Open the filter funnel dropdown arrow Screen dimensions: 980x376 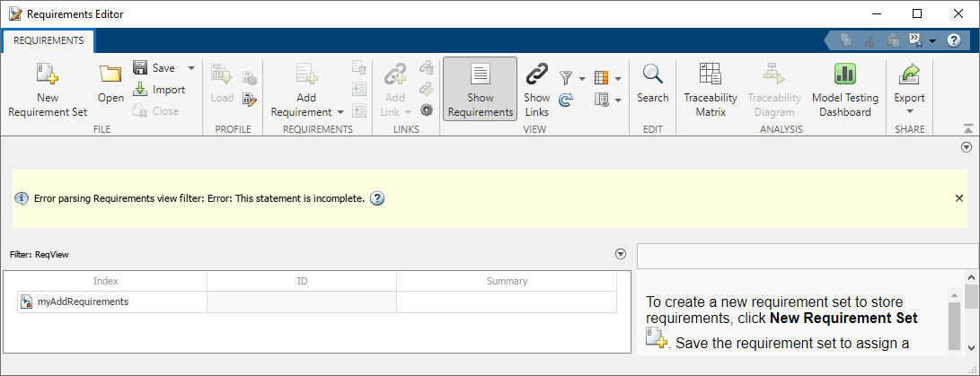(582, 78)
